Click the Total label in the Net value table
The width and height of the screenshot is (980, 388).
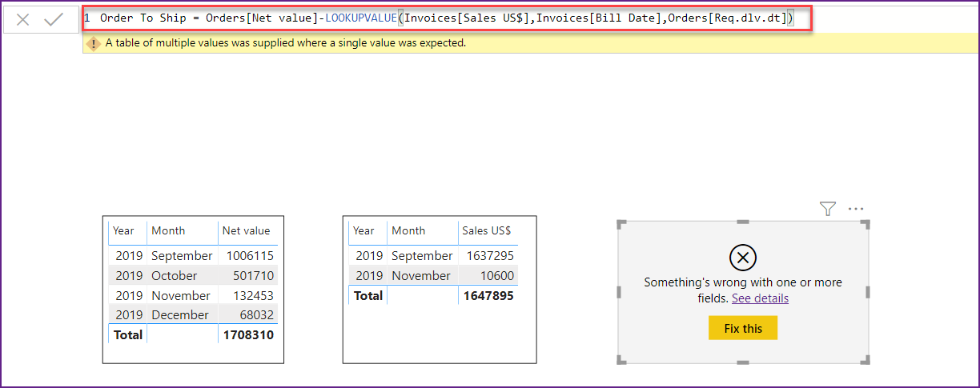coord(128,334)
